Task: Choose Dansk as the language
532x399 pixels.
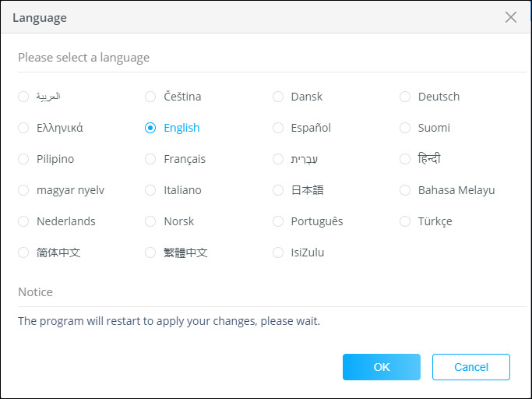Action: click(278, 97)
